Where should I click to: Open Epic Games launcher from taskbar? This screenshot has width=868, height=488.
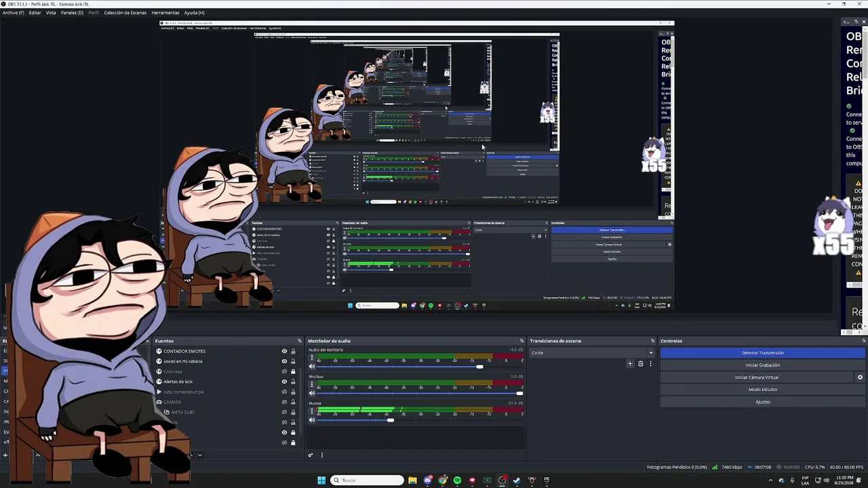(x=547, y=481)
